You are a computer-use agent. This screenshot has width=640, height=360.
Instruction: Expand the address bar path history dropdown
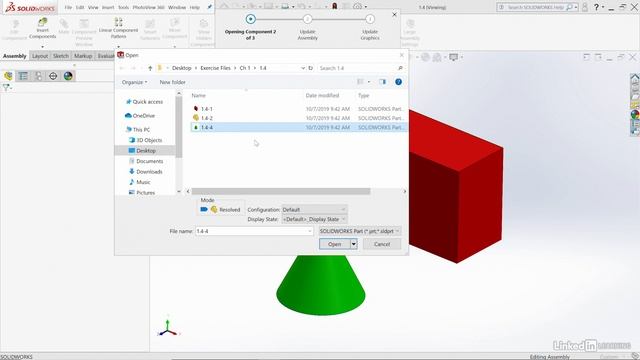coord(303,68)
